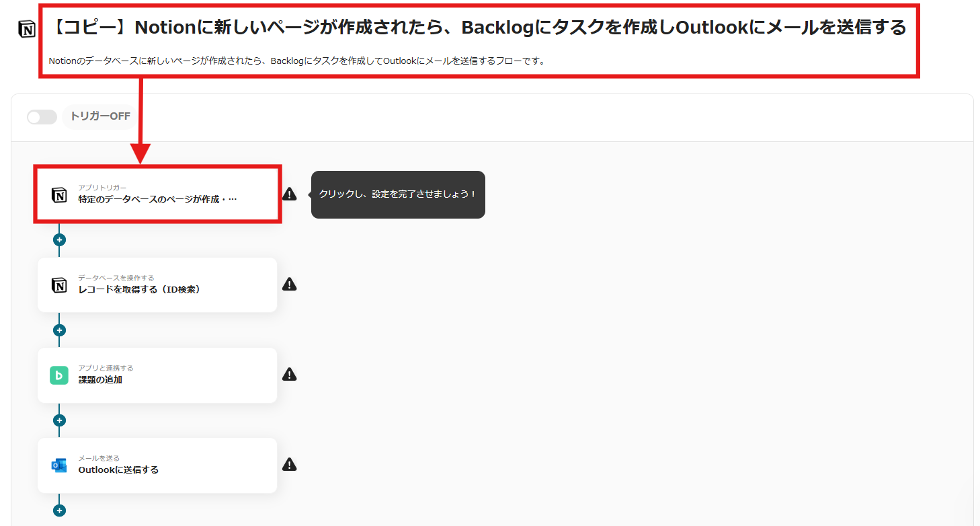Click the Outlook icon in the メールを送る card

[59, 465]
